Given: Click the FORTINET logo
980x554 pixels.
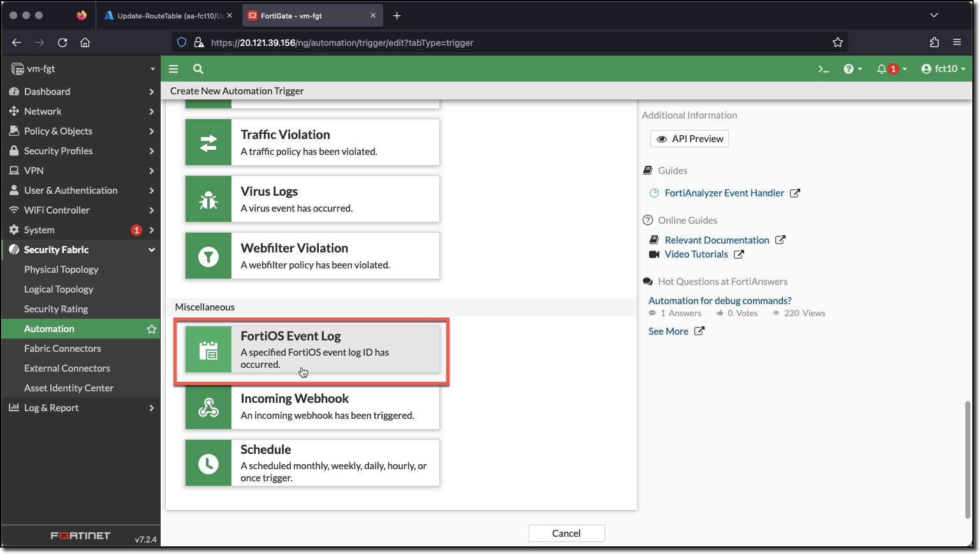Looking at the screenshot, I should (80, 536).
